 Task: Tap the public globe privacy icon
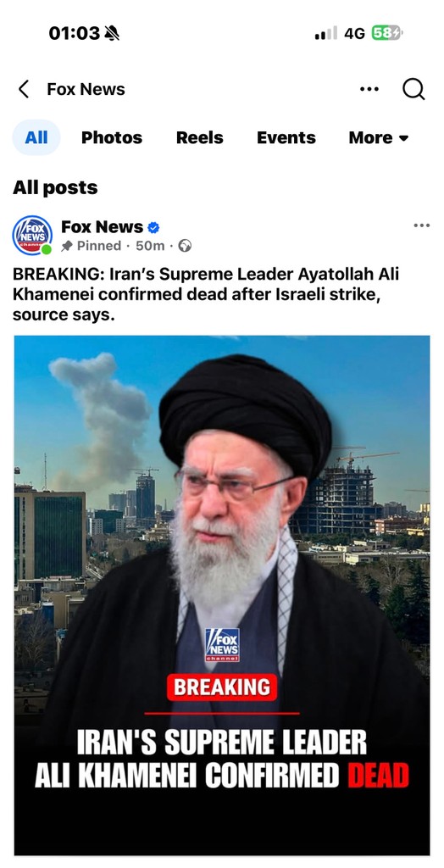coord(185,246)
